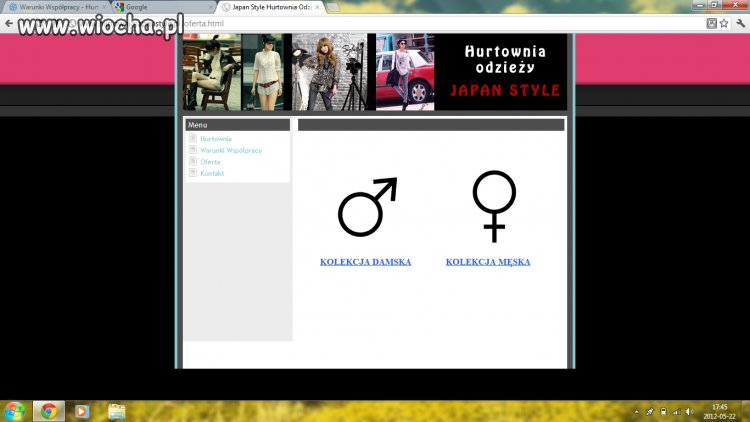
Task: Open Windows Explorer from the taskbar
Action: point(116,411)
